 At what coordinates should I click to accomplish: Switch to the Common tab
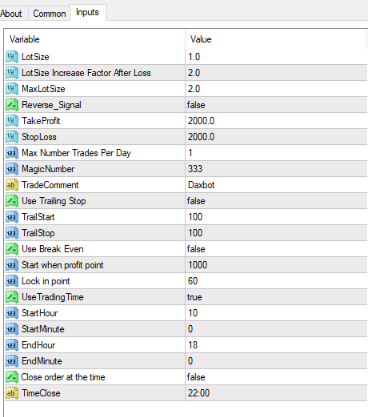(49, 14)
